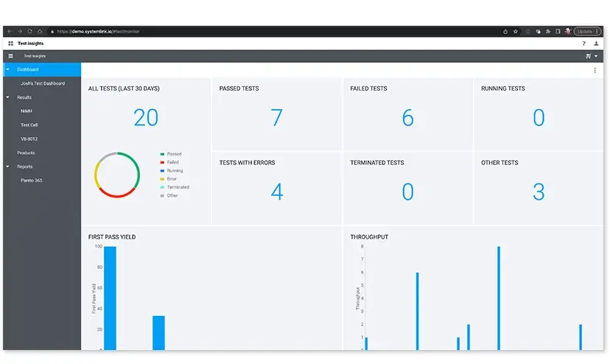Click the Error legend label
Screen dimensions: 613x364
coord(172,178)
